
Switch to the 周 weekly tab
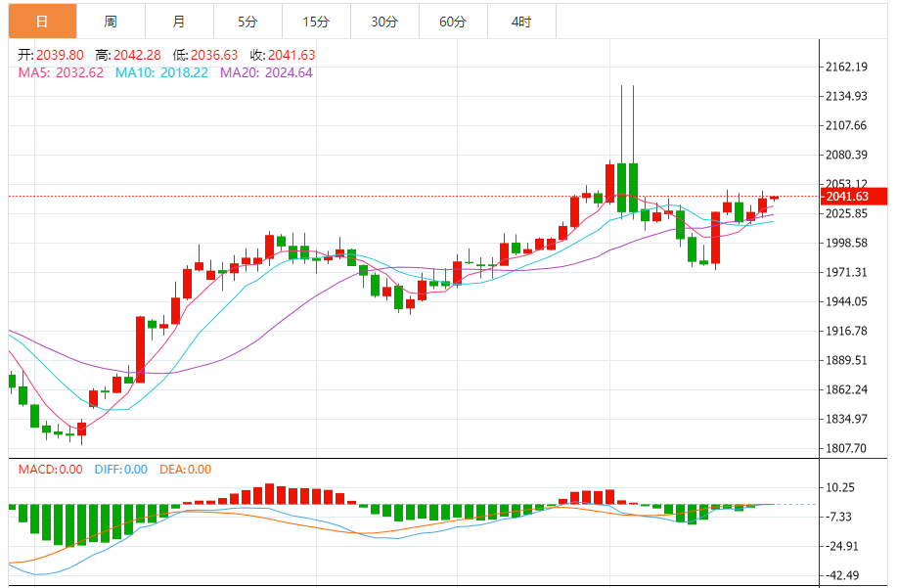(111, 22)
